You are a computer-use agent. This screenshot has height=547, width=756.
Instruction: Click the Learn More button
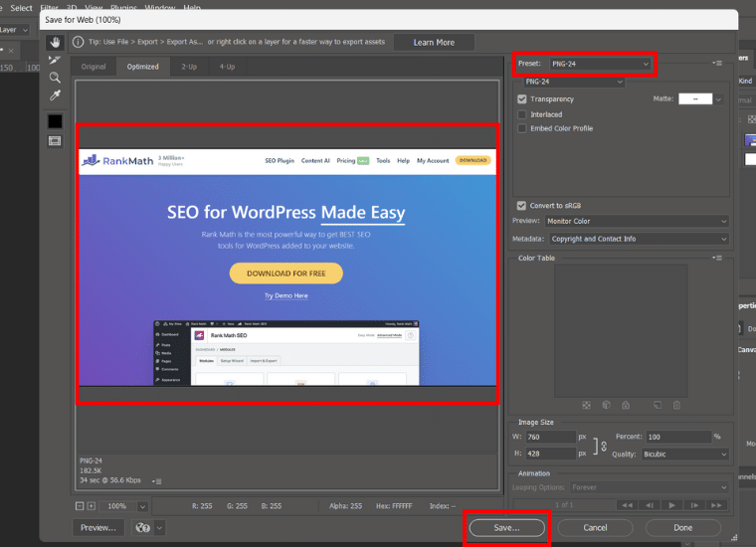click(x=434, y=43)
